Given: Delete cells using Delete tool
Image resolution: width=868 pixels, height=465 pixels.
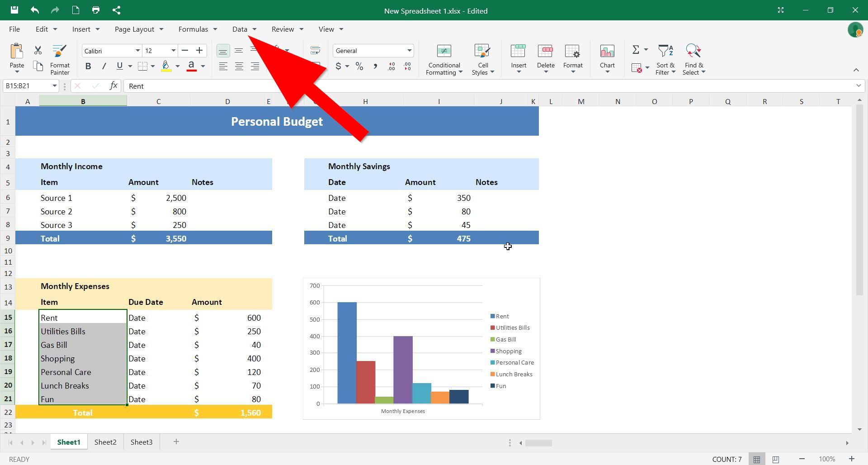Looking at the screenshot, I should tap(546, 59).
